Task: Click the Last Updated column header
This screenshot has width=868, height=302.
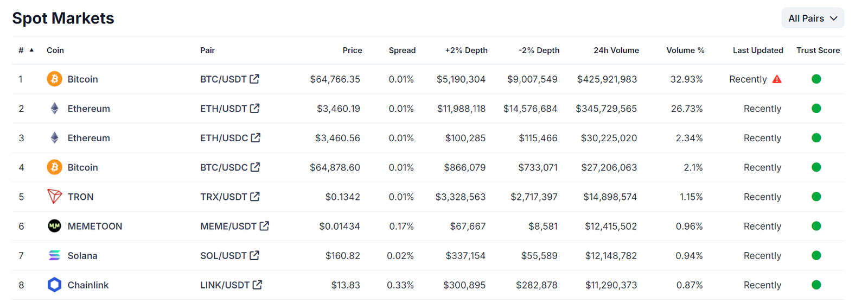Action: [x=758, y=50]
